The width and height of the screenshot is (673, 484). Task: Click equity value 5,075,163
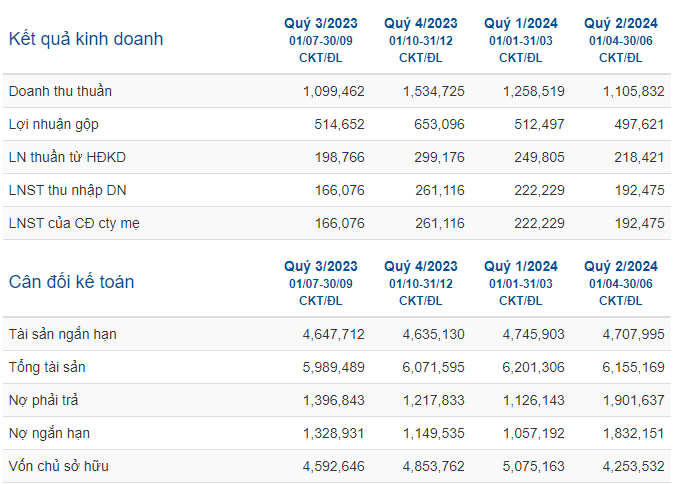[534, 466]
